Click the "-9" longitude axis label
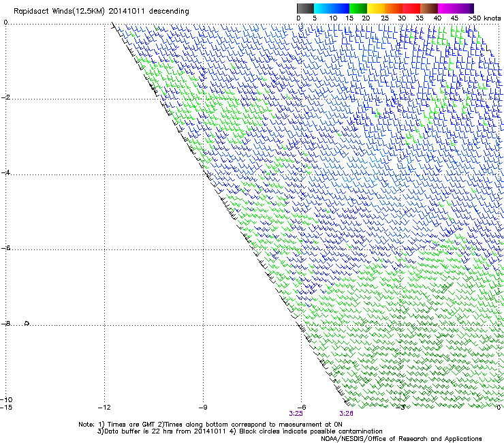 point(203,408)
